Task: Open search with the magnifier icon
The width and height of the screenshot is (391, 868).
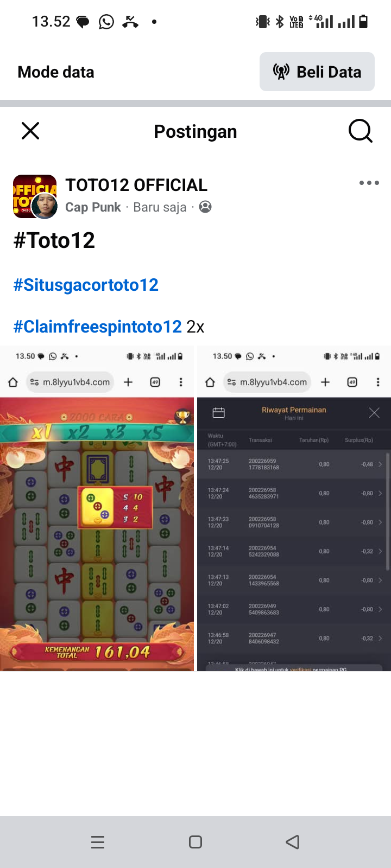Action: (360, 131)
